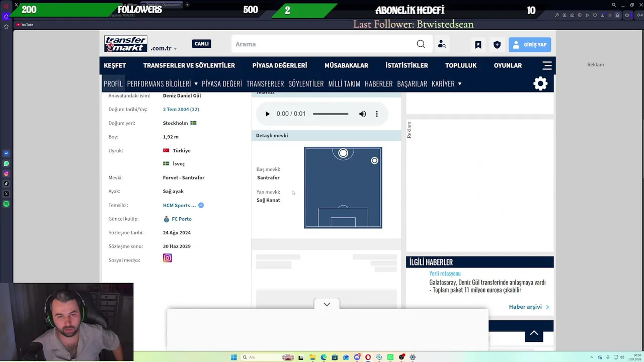Open the Oyunlar menu
Viewport: 644px width, 362px height.
[508, 65]
